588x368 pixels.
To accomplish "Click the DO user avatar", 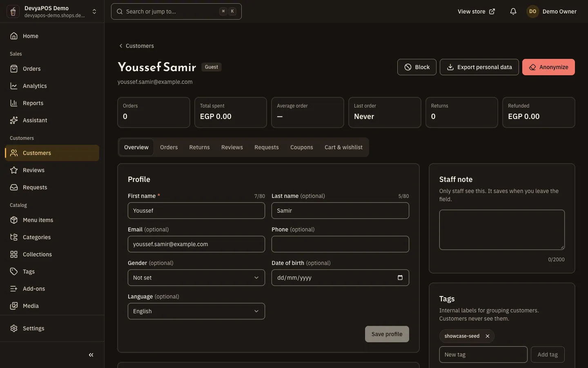I will point(533,11).
